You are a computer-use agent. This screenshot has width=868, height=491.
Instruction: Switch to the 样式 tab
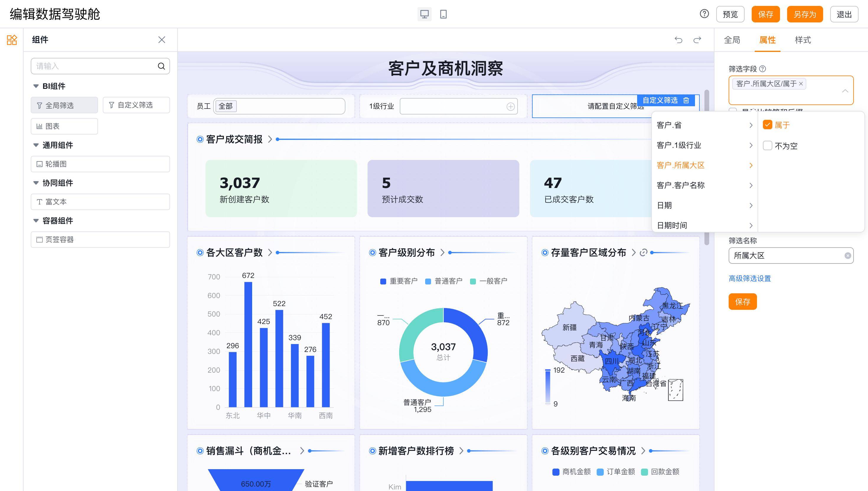pos(802,40)
